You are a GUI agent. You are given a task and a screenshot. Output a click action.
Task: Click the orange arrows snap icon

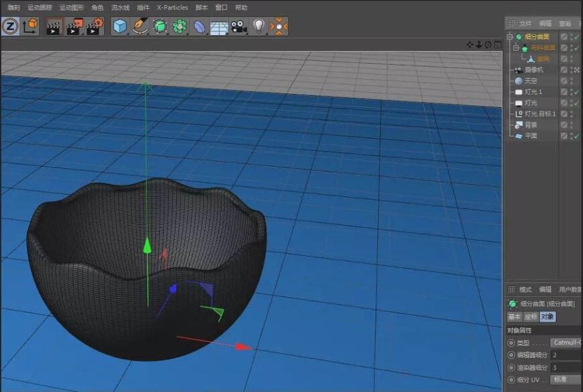[279, 26]
